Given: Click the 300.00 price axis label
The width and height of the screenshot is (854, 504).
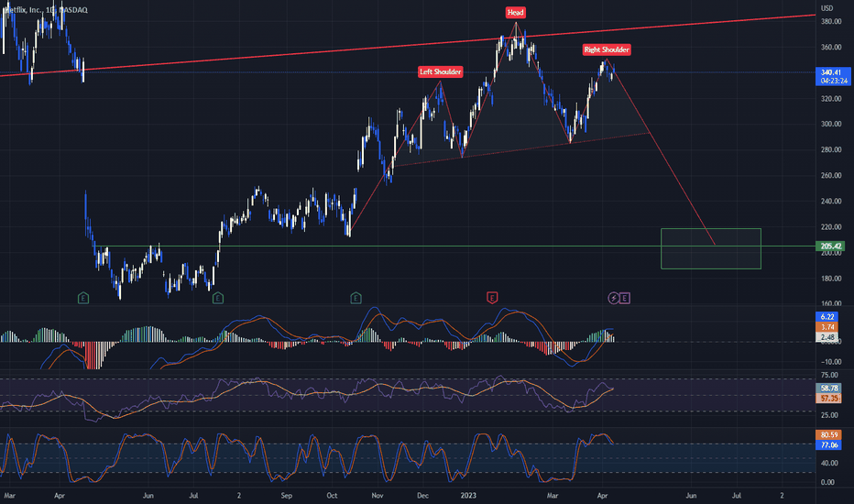Looking at the screenshot, I should pyautogui.click(x=831, y=125).
